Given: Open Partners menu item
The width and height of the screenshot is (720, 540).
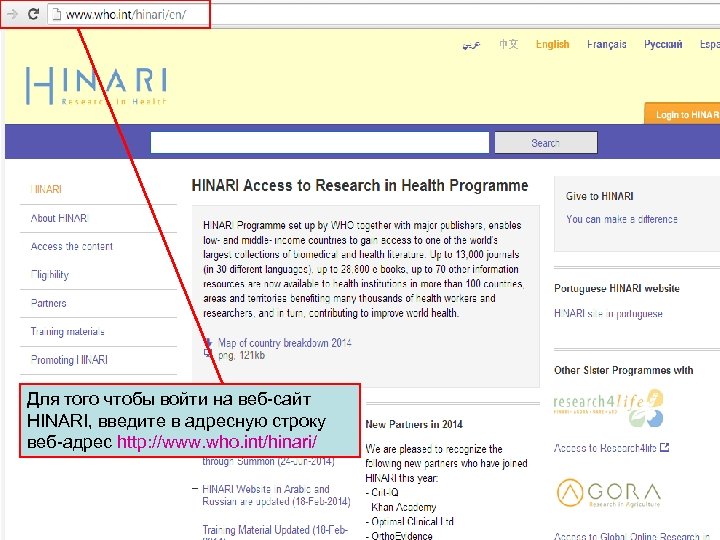Looking at the screenshot, I should coord(49,303).
